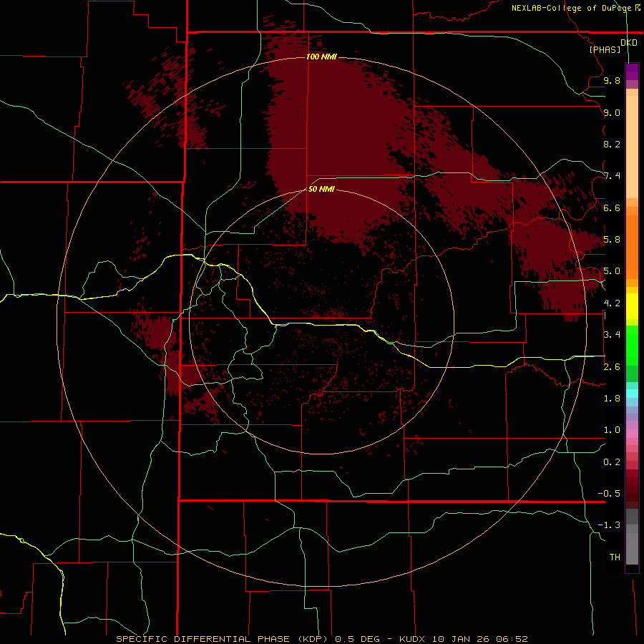Click the 4.2 value on the color scale
644x644 pixels.
[612, 303]
